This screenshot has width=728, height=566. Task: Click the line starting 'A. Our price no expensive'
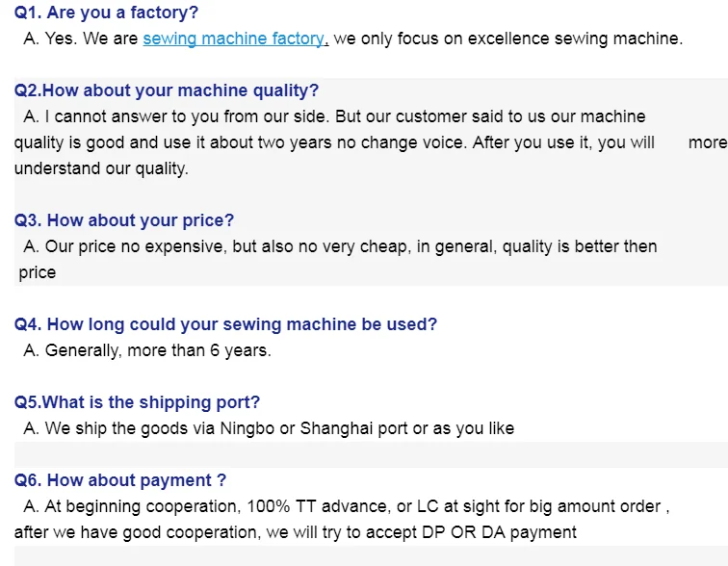tap(340, 246)
